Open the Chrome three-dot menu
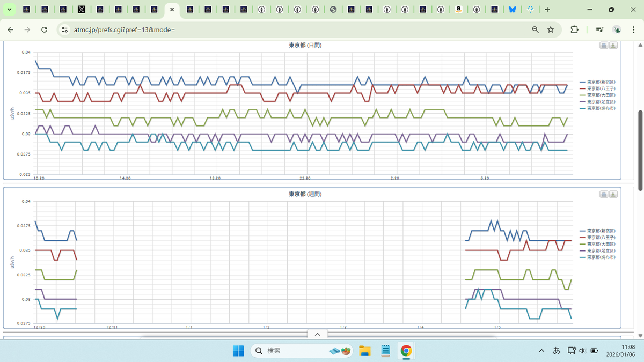This screenshot has height=362, width=644. tap(633, 29)
